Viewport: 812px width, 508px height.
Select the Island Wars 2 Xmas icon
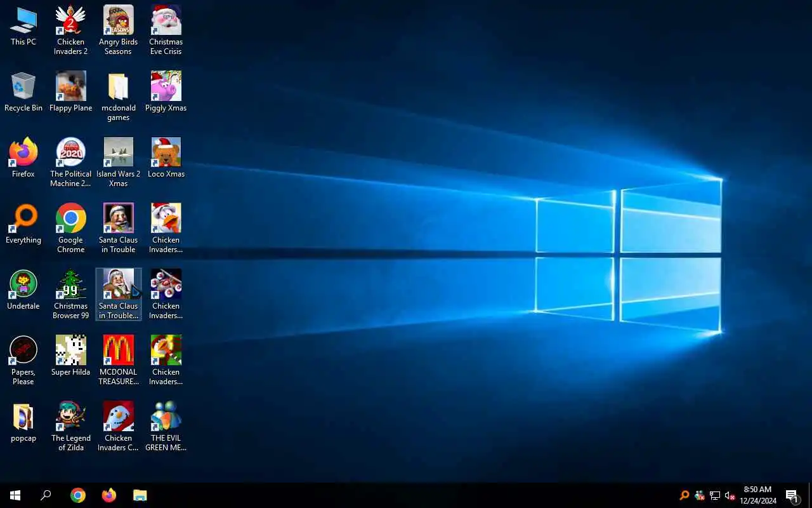click(118, 162)
